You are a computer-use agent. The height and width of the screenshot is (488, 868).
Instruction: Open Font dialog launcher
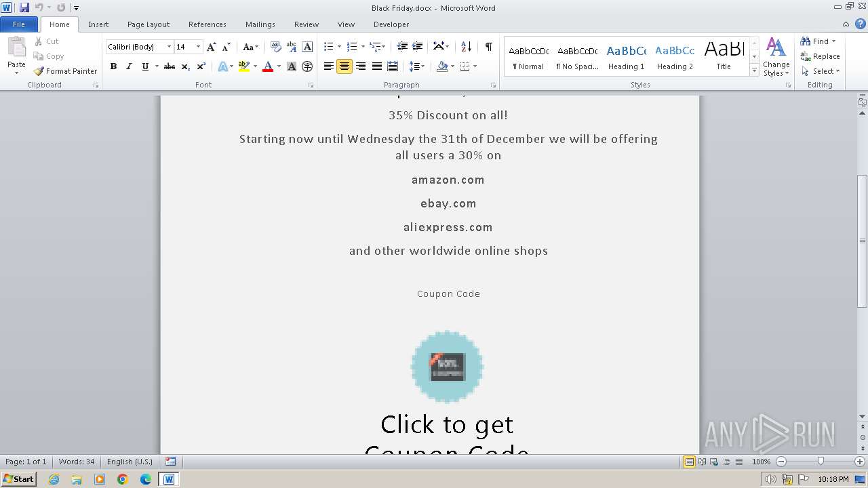tap(311, 85)
